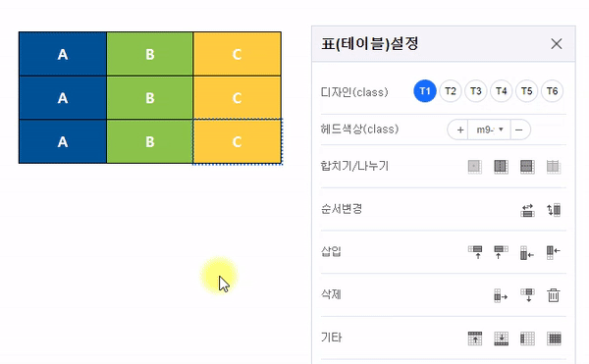Click the delete row icon with down arrow
The image size is (589, 364).
pyautogui.click(x=527, y=295)
